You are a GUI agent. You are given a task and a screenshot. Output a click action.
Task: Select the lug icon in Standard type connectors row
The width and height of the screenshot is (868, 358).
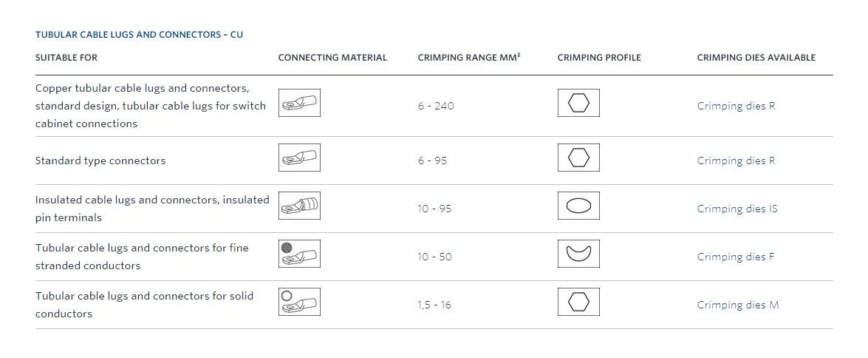coord(299,158)
